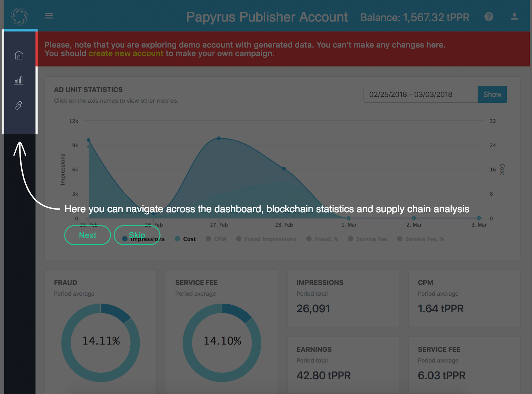The image size is (532, 394).
Task: Click the Next tour button
Action: tap(87, 235)
